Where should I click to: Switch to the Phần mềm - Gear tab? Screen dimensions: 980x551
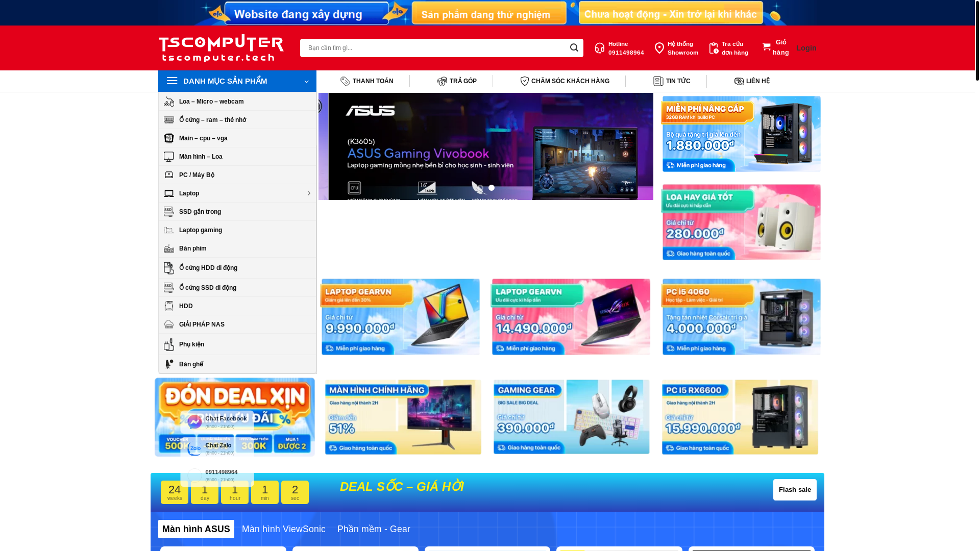click(x=374, y=529)
